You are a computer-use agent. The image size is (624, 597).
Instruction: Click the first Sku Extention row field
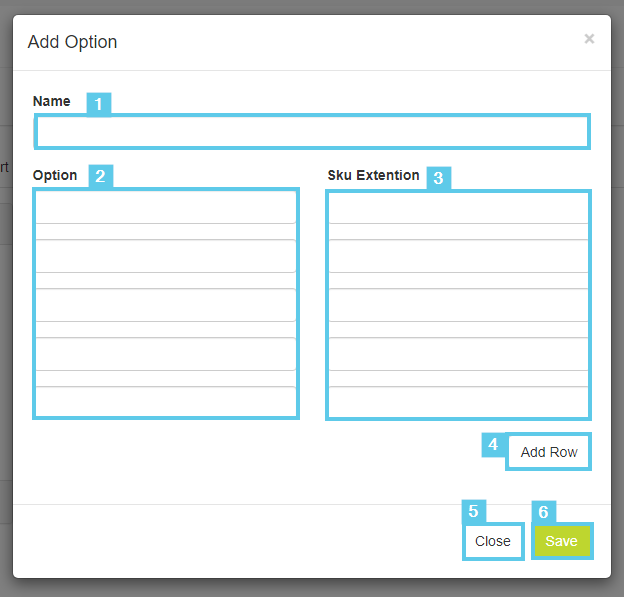(x=458, y=207)
